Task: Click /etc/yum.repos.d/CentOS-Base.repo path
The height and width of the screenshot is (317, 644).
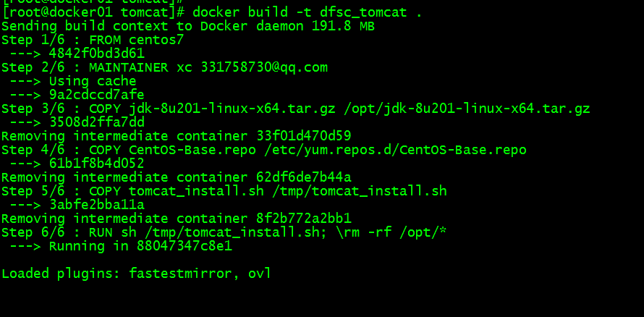Action: click(395, 150)
